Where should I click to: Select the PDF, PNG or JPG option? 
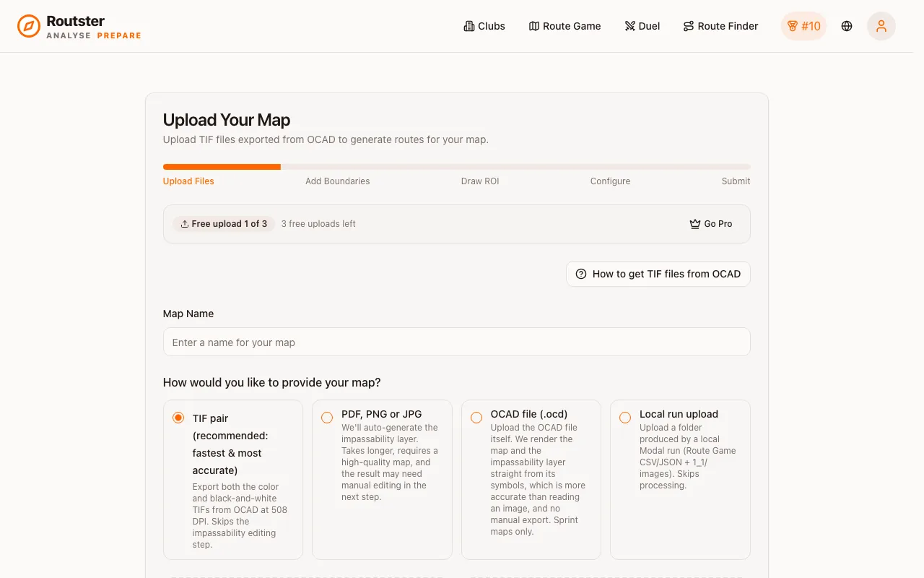(x=327, y=418)
